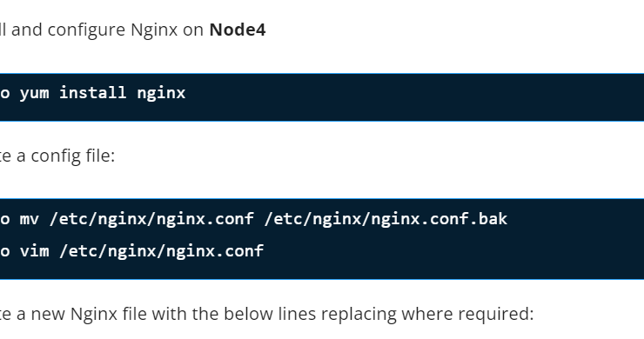Click the word 'install' in the first code block
The height and width of the screenshot is (339, 644).
click(93, 93)
